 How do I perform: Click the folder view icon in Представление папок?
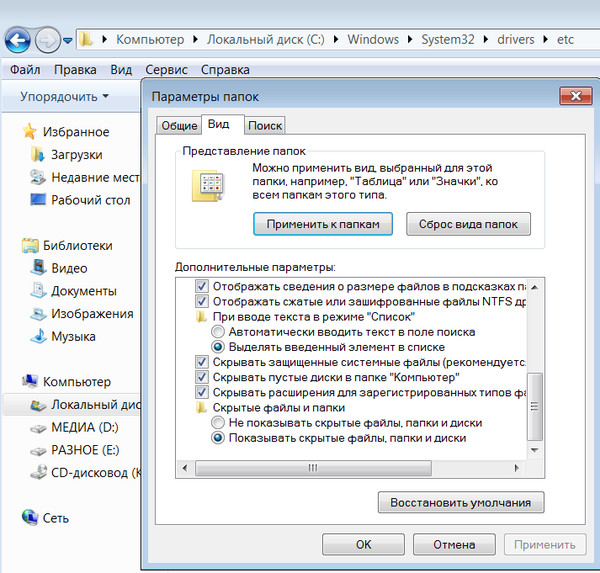click(x=208, y=186)
